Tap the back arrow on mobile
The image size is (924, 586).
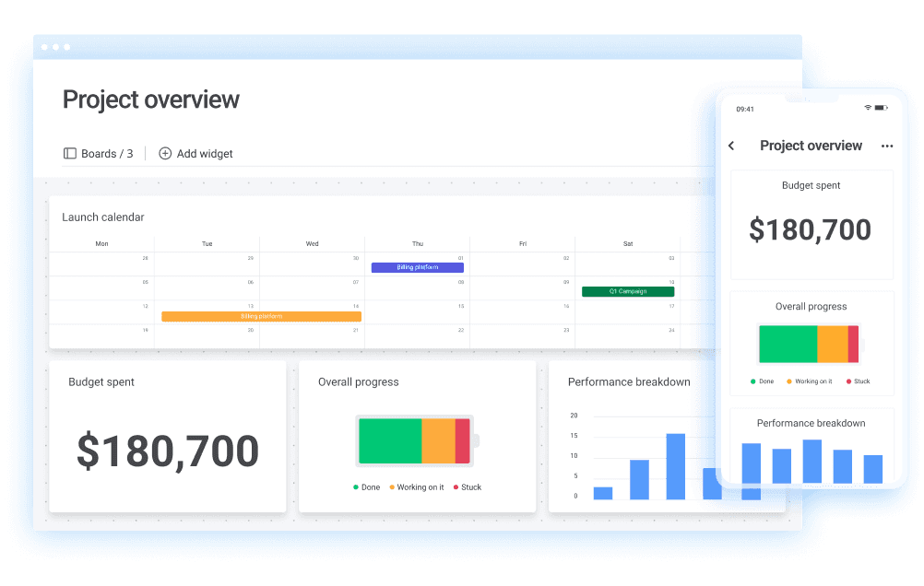click(x=732, y=146)
